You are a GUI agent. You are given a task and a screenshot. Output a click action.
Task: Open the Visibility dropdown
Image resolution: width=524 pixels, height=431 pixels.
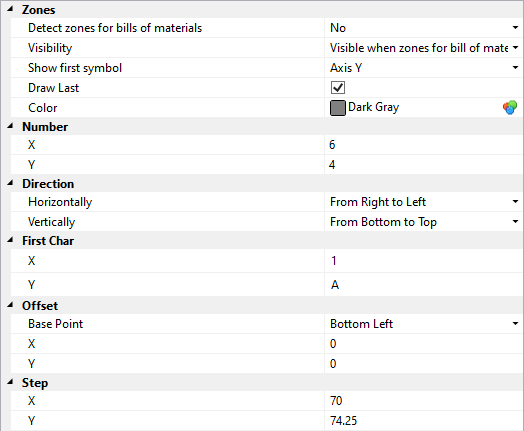515,48
